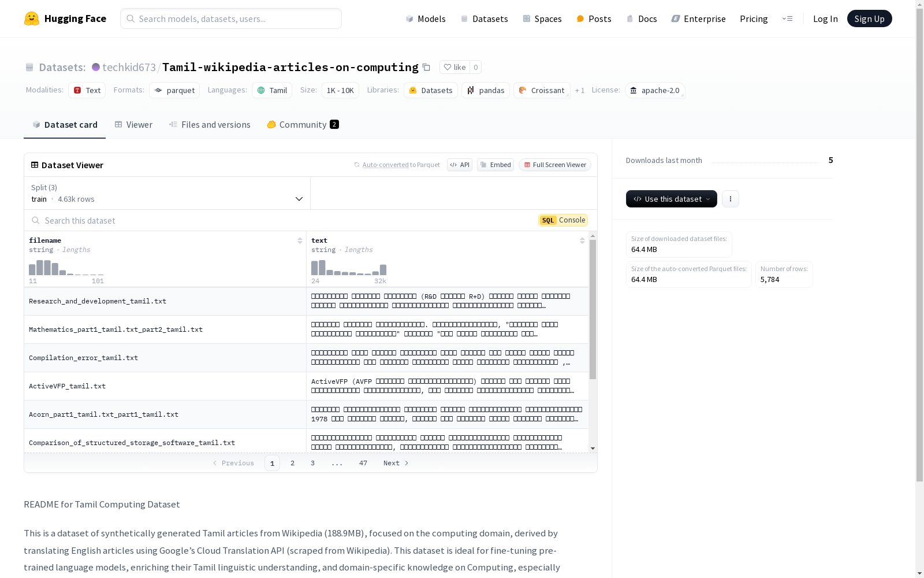Open Docs in top navigation
Viewport: 924px width, 578px height.
point(642,18)
